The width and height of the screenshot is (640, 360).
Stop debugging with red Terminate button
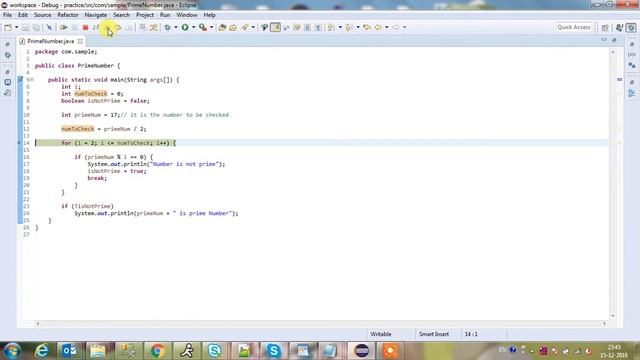click(85, 27)
